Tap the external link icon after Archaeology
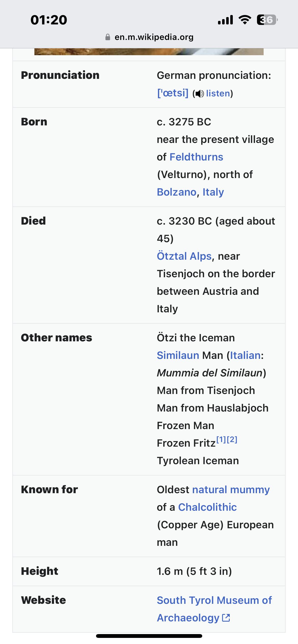298x644 pixels. [x=226, y=618]
